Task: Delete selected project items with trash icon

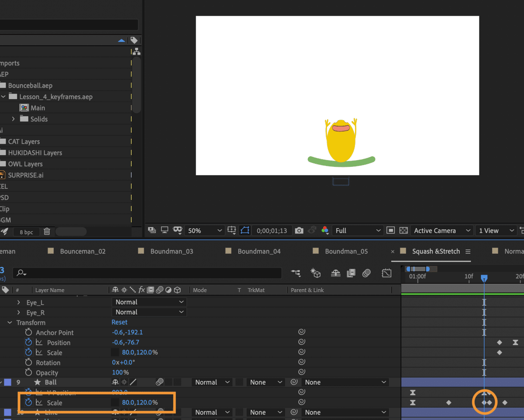Action: coord(47,232)
